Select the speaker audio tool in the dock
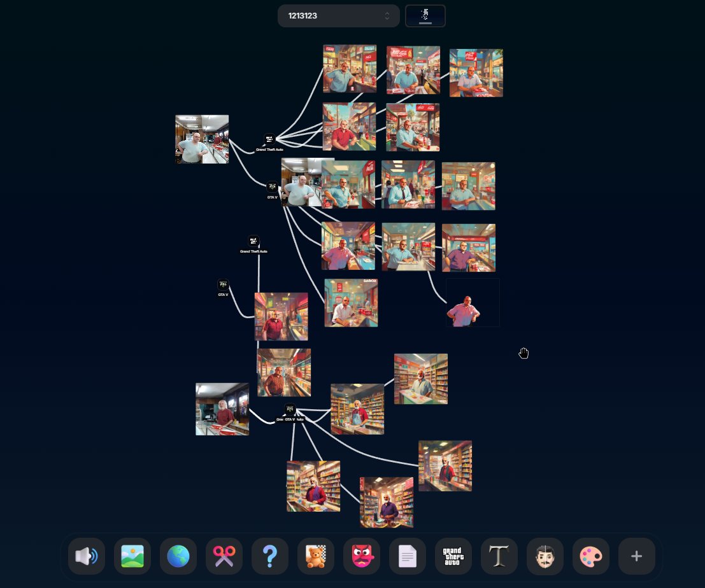 (x=87, y=556)
